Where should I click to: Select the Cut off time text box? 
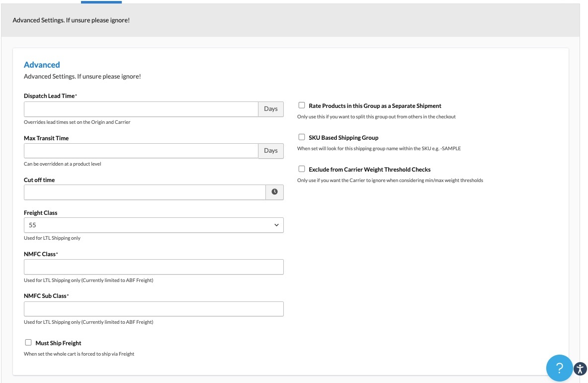(144, 192)
